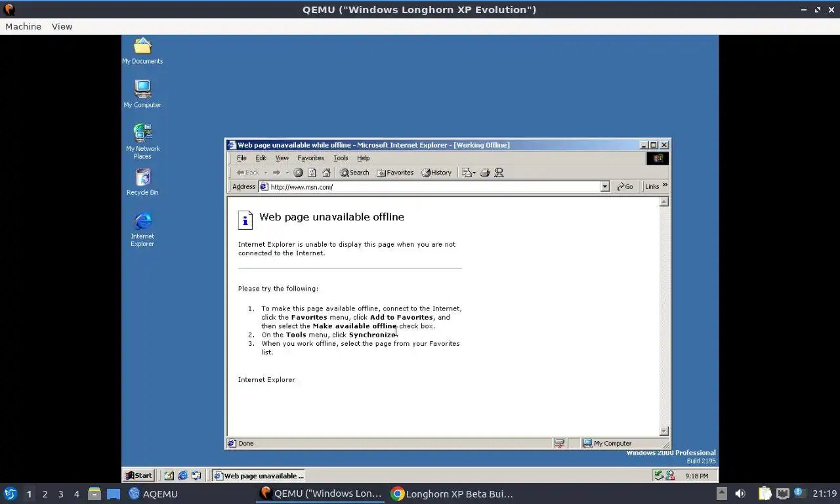Click the page scrollbar down arrow

click(x=663, y=430)
